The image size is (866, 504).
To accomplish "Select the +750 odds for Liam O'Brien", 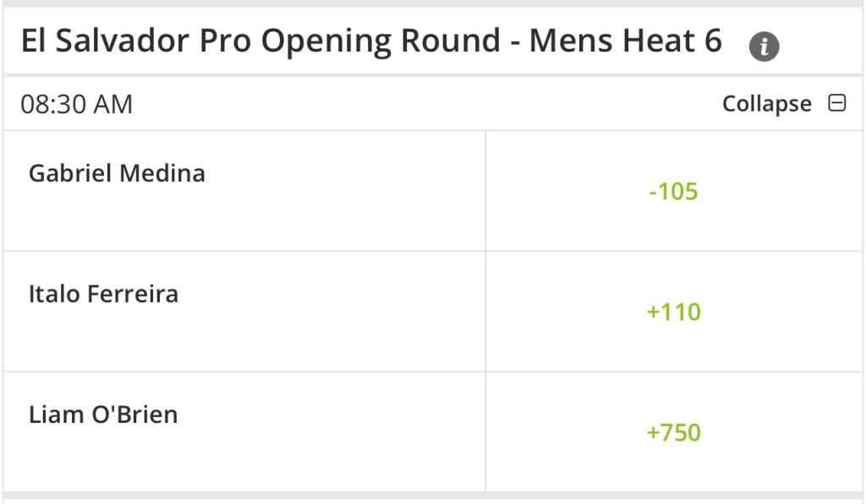I will pyautogui.click(x=673, y=433).
